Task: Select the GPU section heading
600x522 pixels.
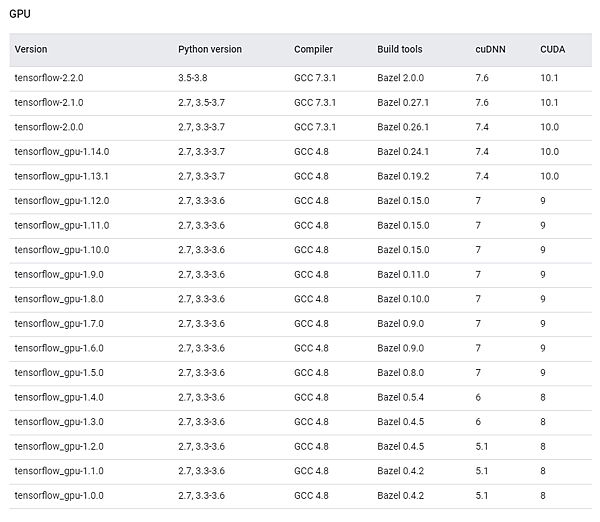Action: (20, 14)
